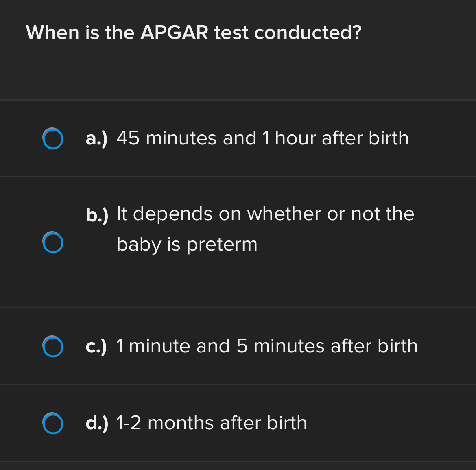The width and height of the screenshot is (476, 470).
Task: Click the label "d.)"
Action: (97, 423)
